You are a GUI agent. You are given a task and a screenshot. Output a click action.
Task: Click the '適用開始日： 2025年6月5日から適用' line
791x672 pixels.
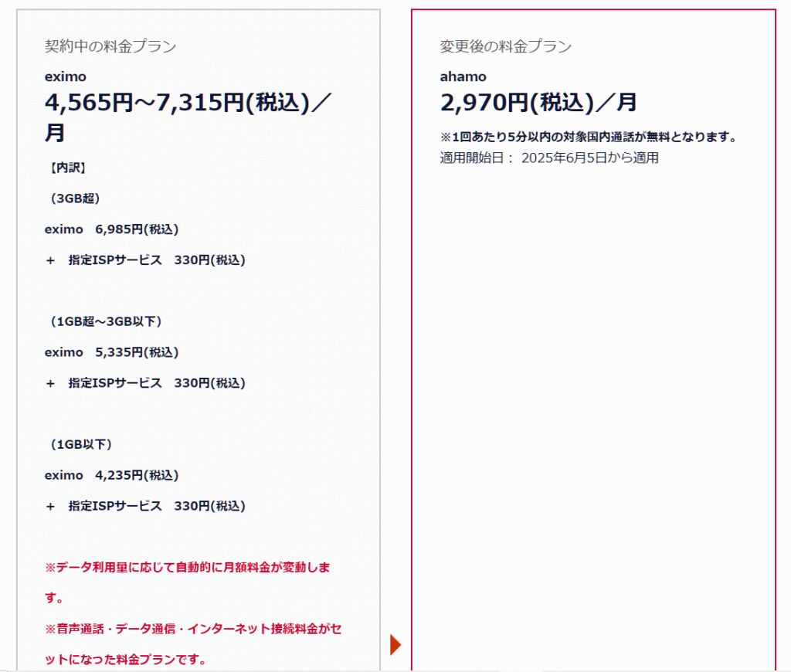click(x=549, y=158)
